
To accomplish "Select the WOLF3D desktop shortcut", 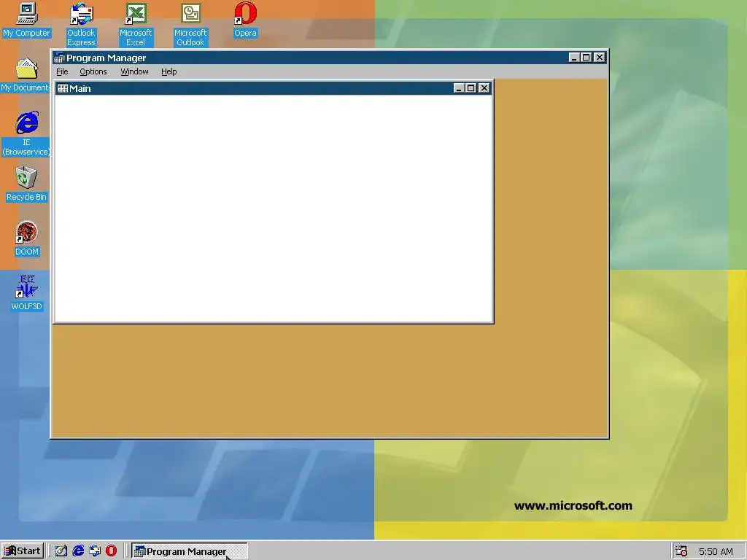I will pyautogui.click(x=26, y=293).
